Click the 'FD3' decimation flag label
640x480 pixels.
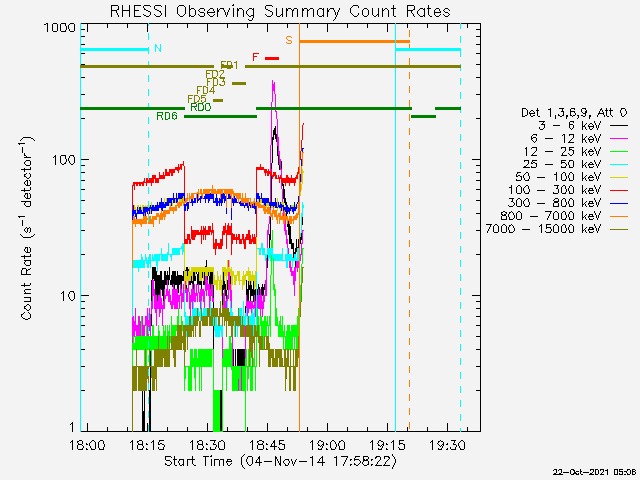pyautogui.click(x=216, y=82)
